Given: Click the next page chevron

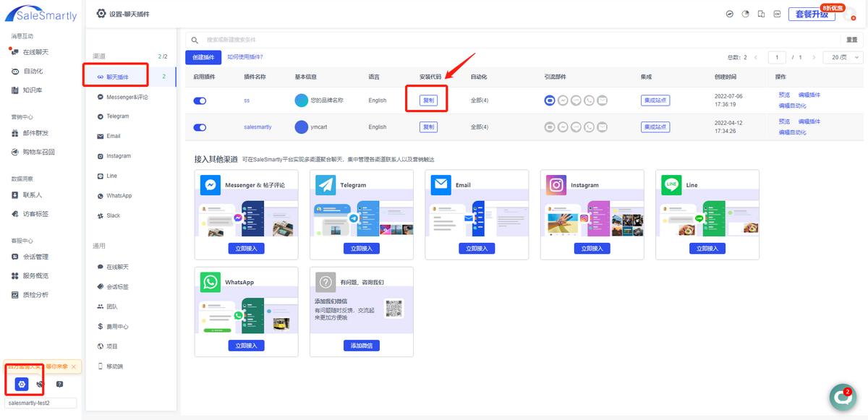Looking at the screenshot, I should (814, 57).
